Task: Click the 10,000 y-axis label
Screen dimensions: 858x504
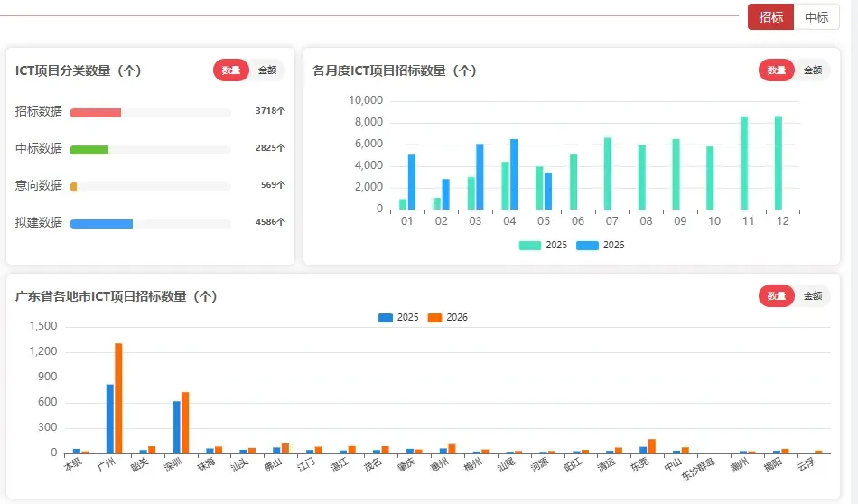Action: pyautogui.click(x=366, y=100)
